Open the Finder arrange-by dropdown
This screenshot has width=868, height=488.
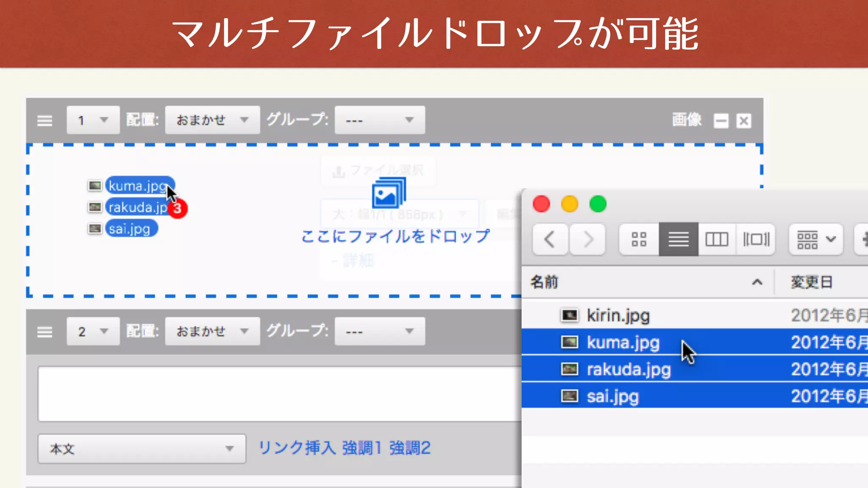click(816, 239)
